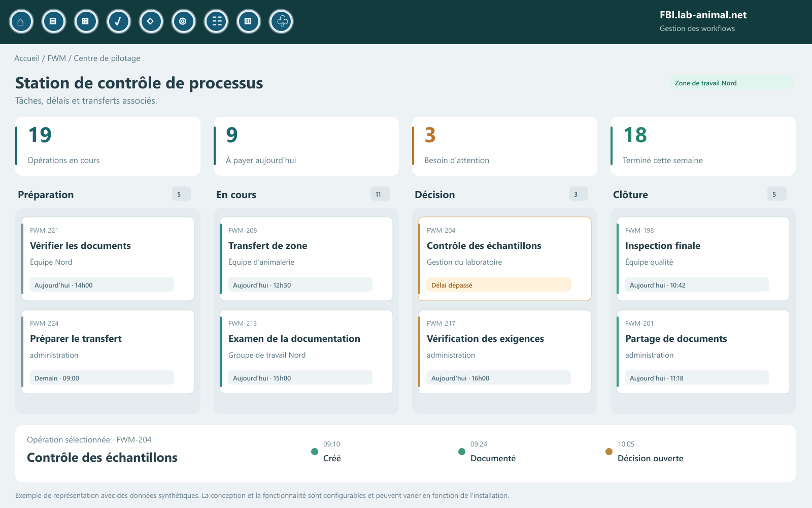Open the Besoin d'attention summary card

[x=504, y=146]
